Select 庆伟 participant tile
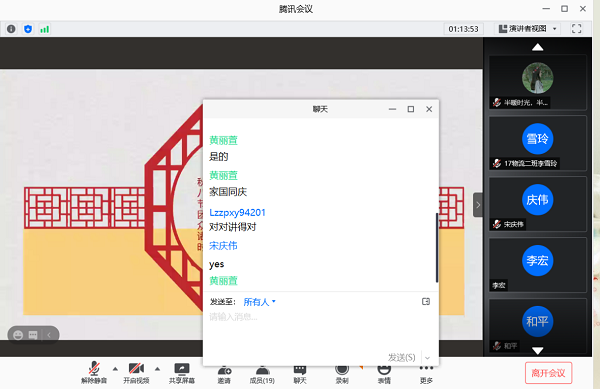600x389 pixels. tap(537, 204)
